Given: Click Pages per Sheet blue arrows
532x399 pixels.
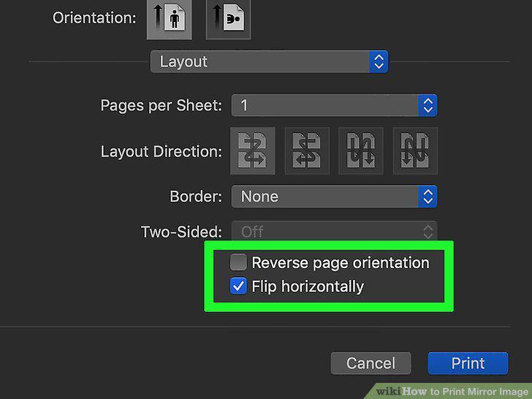Looking at the screenshot, I should [427, 105].
